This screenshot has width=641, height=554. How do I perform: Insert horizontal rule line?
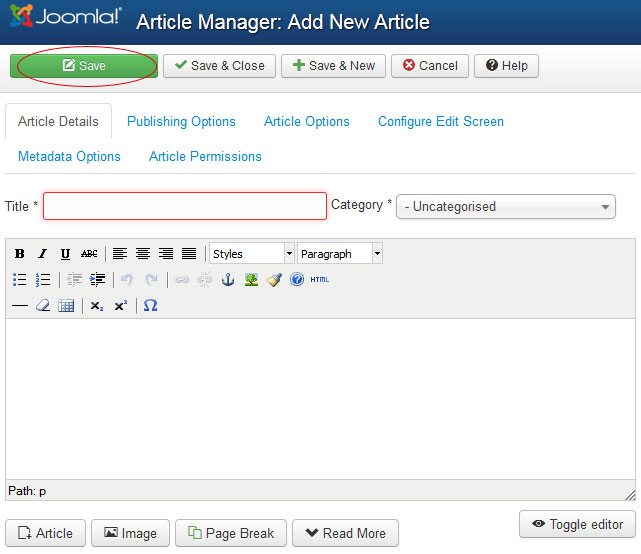tap(20, 305)
